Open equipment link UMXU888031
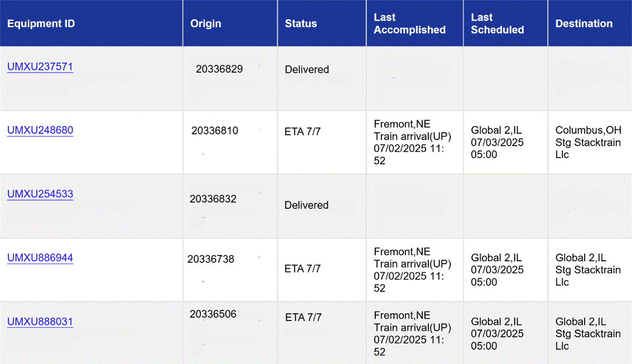The height and width of the screenshot is (364, 632). click(40, 322)
